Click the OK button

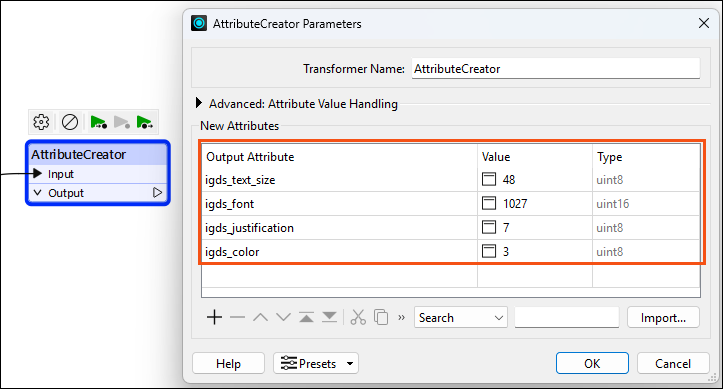pyautogui.click(x=592, y=364)
